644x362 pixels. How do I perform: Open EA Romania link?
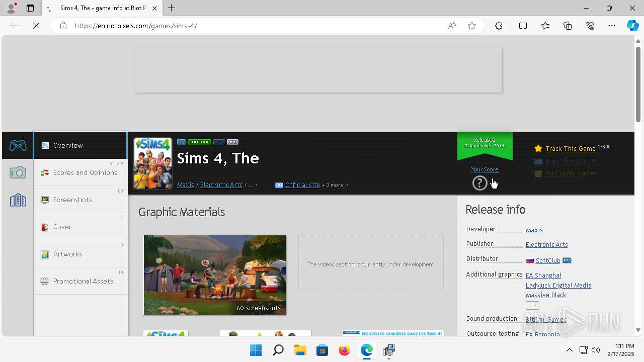tap(542, 334)
